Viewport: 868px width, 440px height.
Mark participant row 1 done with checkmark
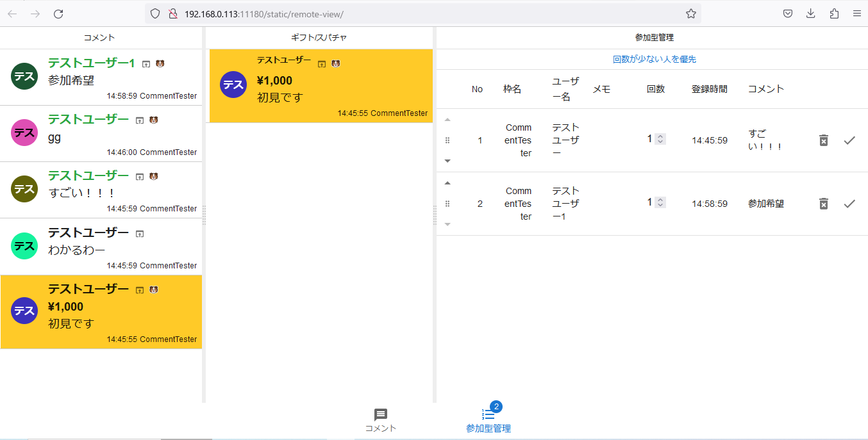click(849, 140)
